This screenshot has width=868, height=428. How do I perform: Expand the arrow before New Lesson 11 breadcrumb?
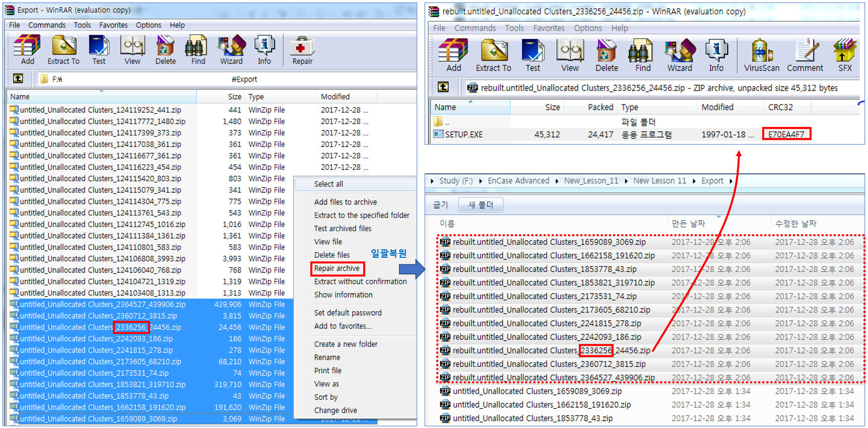[x=626, y=181]
